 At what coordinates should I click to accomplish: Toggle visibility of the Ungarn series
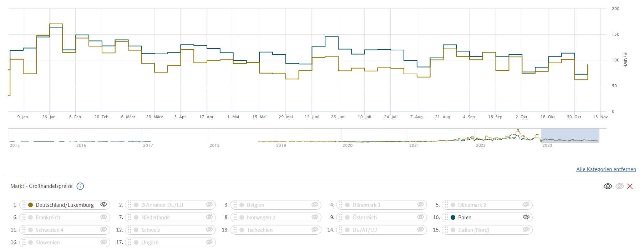point(209,242)
